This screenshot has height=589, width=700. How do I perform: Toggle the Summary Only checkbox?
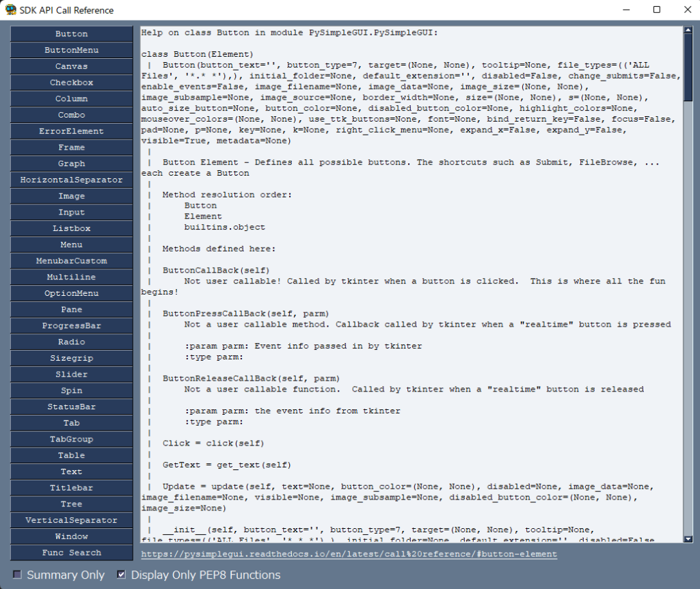[x=18, y=575]
